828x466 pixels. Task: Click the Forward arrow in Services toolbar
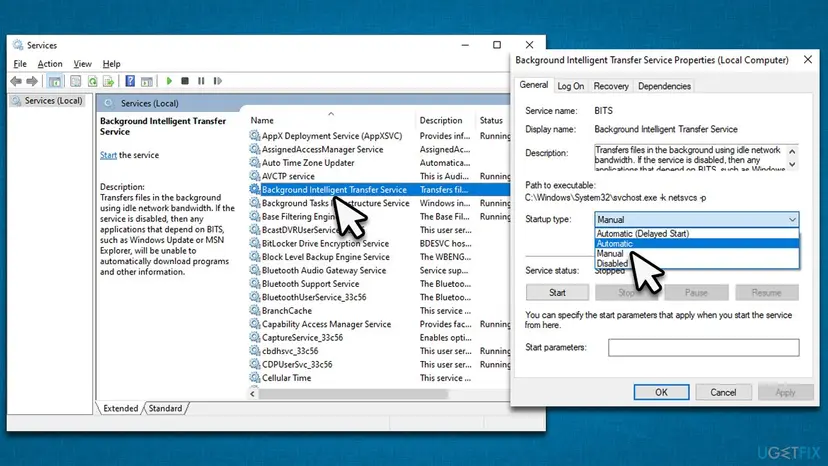32,81
